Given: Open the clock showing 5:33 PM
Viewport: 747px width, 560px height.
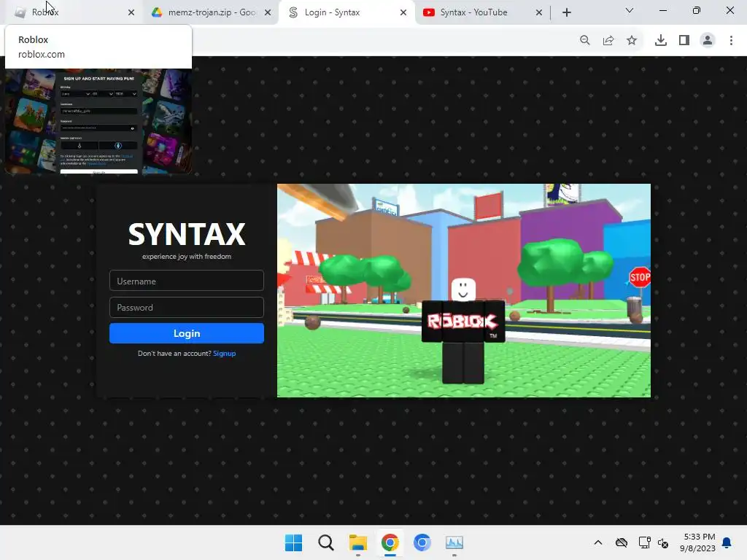Looking at the screenshot, I should pyautogui.click(x=698, y=542).
